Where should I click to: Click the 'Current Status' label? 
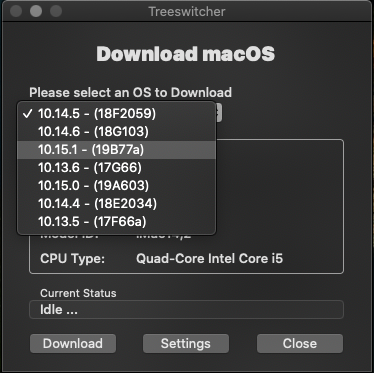pos(78,293)
